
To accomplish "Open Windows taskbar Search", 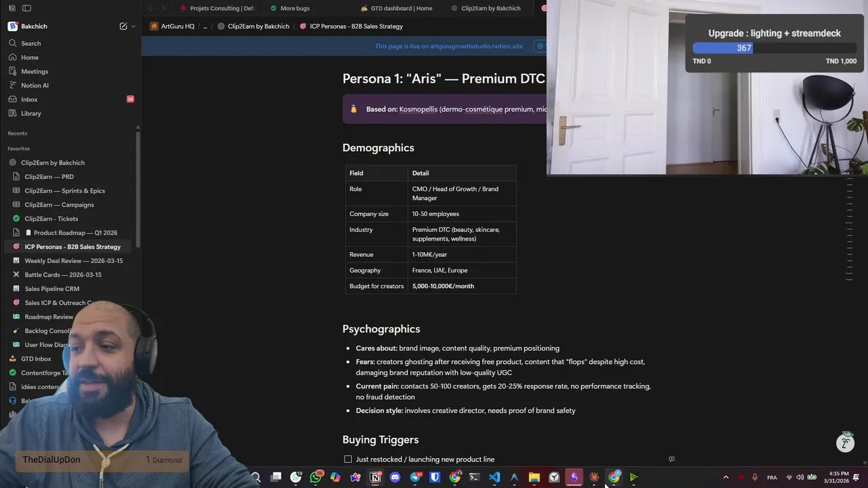I will click(x=256, y=477).
